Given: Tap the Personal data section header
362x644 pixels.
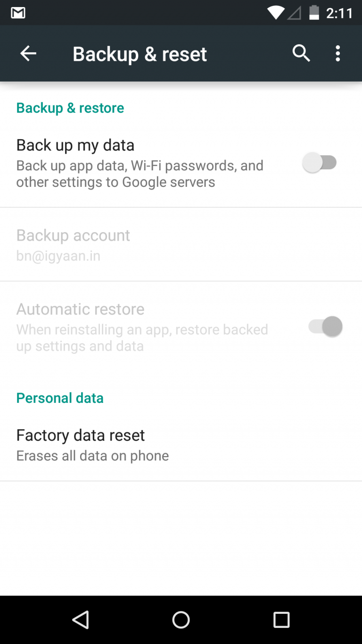Looking at the screenshot, I should point(60,398).
